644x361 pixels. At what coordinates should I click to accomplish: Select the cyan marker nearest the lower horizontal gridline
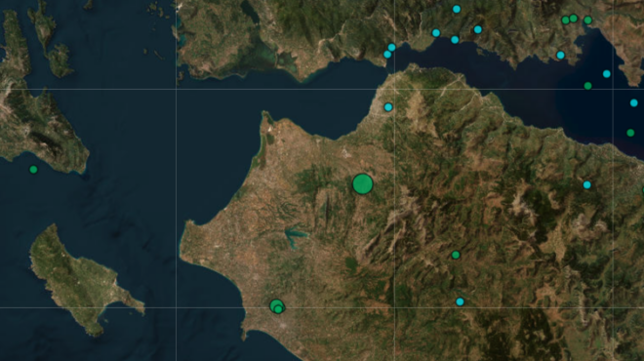pos(460,301)
